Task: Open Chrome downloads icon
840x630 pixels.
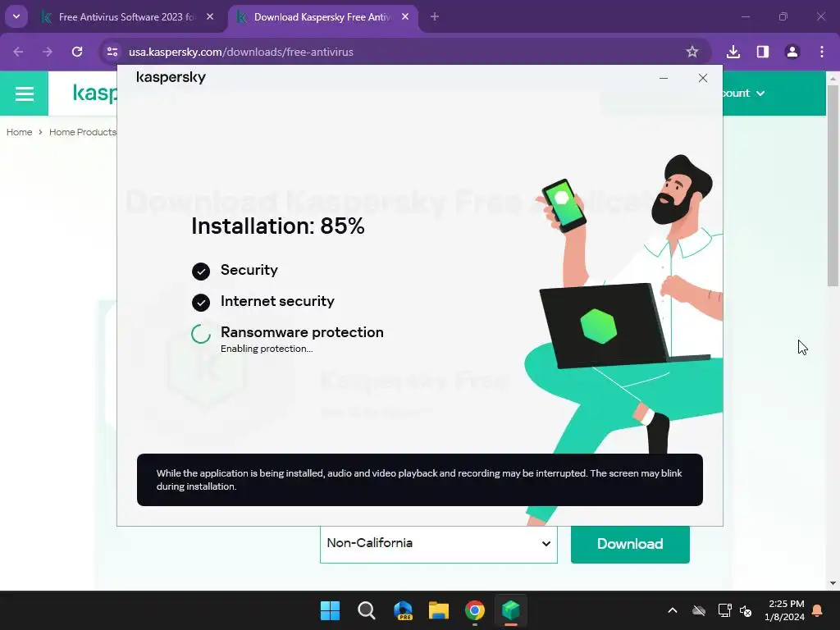Action: point(733,52)
